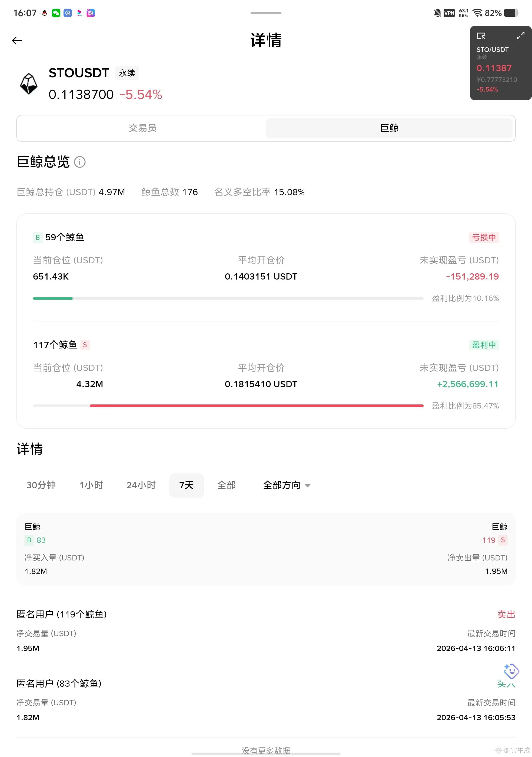Select the 1小时 time filter
532x757 pixels.
click(91, 485)
